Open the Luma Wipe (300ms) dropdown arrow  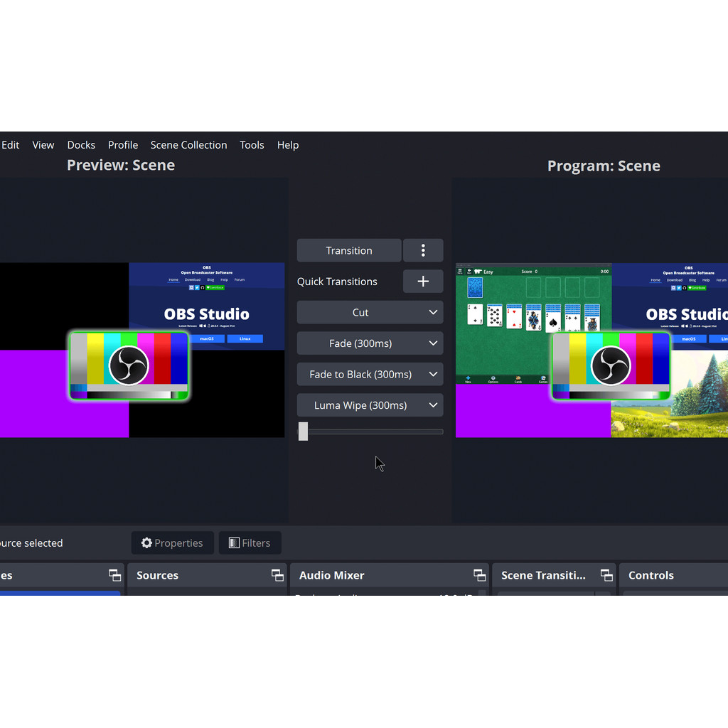click(x=433, y=405)
